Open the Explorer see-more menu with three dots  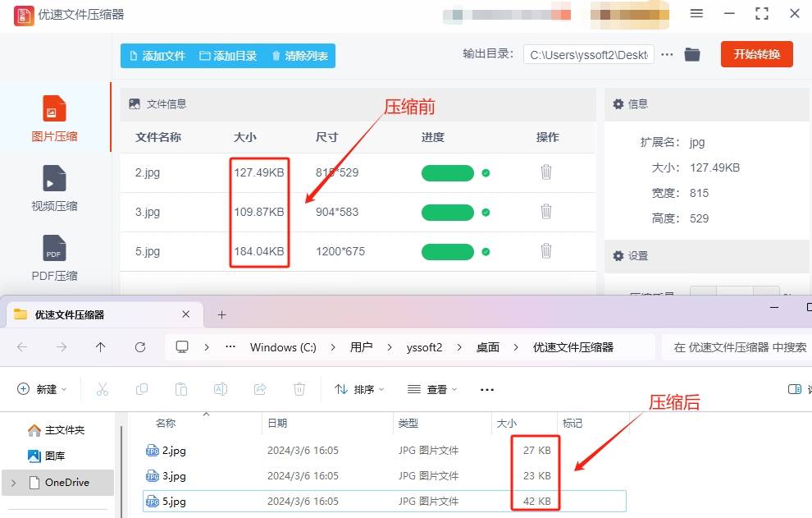click(x=486, y=389)
